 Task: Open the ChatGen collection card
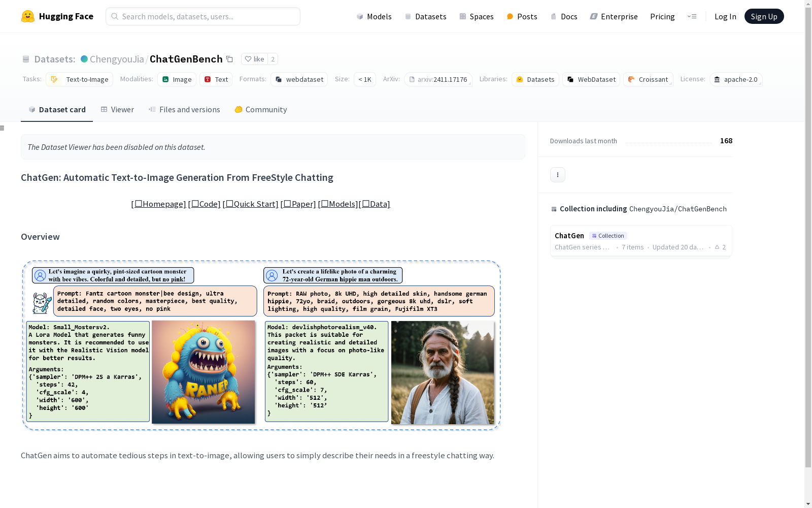coord(641,241)
